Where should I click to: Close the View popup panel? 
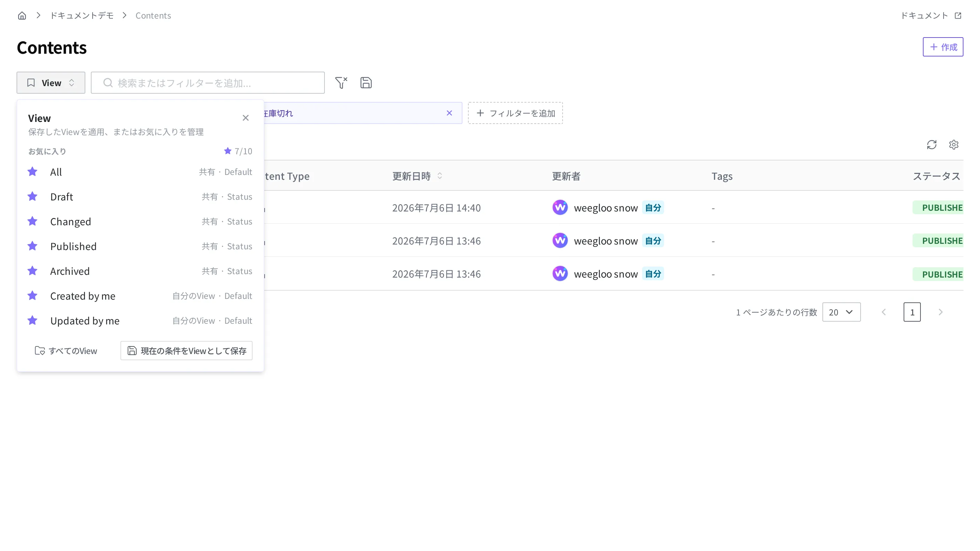pos(245,118)
